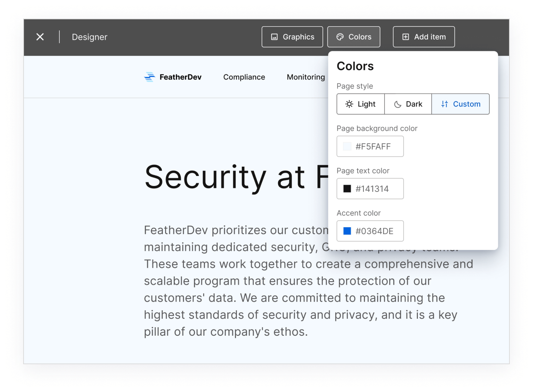Switch page style to Light
The image size is (533, 392).
[361, 104]
